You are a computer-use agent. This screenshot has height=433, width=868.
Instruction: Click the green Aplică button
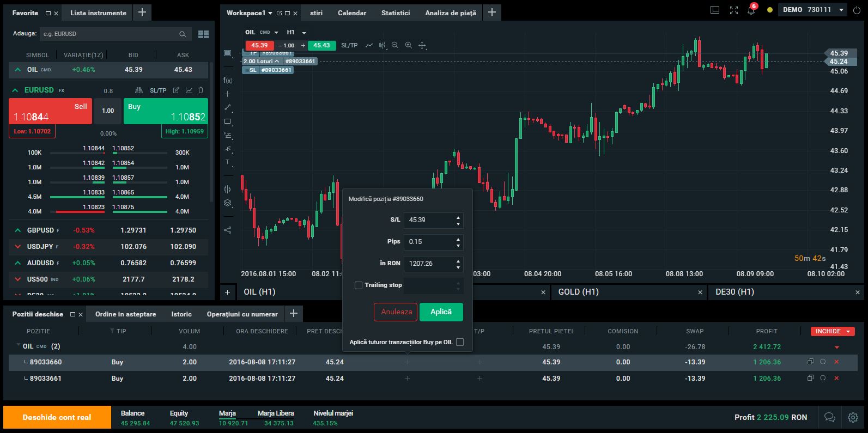(441, 312)
